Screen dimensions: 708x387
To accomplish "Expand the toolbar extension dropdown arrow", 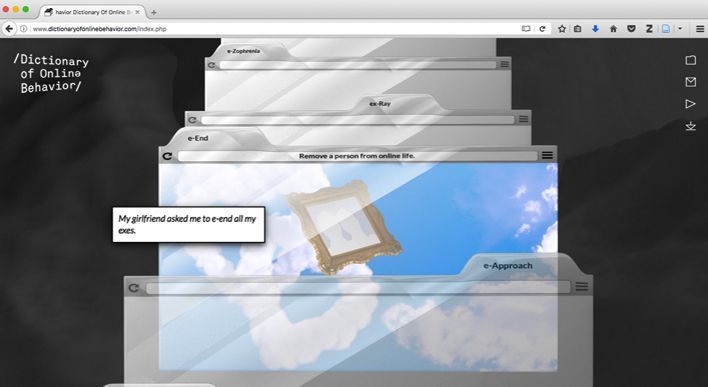I will [x=680, y=29].
